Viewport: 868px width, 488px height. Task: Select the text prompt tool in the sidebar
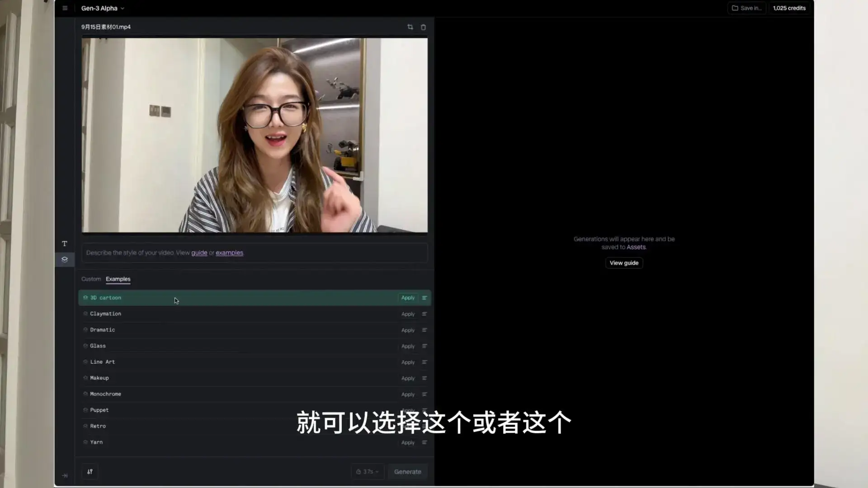64,243
